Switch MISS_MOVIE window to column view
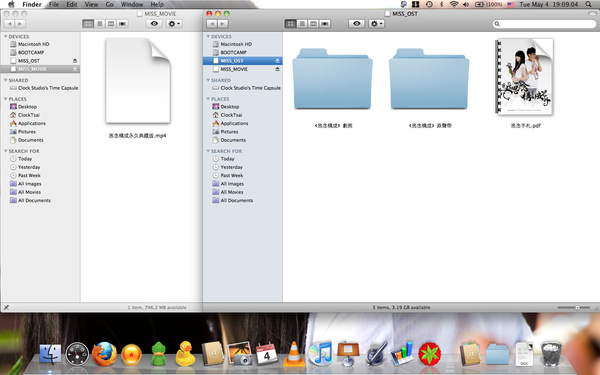600x375 pixels. coord(111,24)
